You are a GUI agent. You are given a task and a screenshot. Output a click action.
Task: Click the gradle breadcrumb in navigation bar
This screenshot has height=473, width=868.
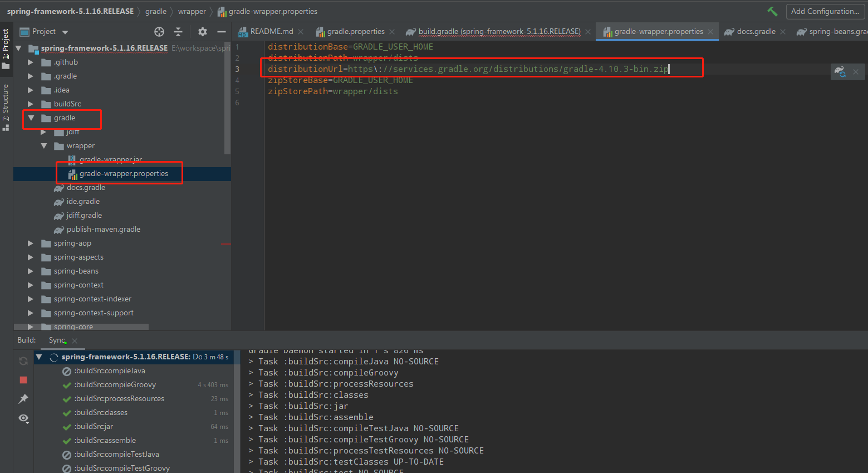(x=156, y=11)
